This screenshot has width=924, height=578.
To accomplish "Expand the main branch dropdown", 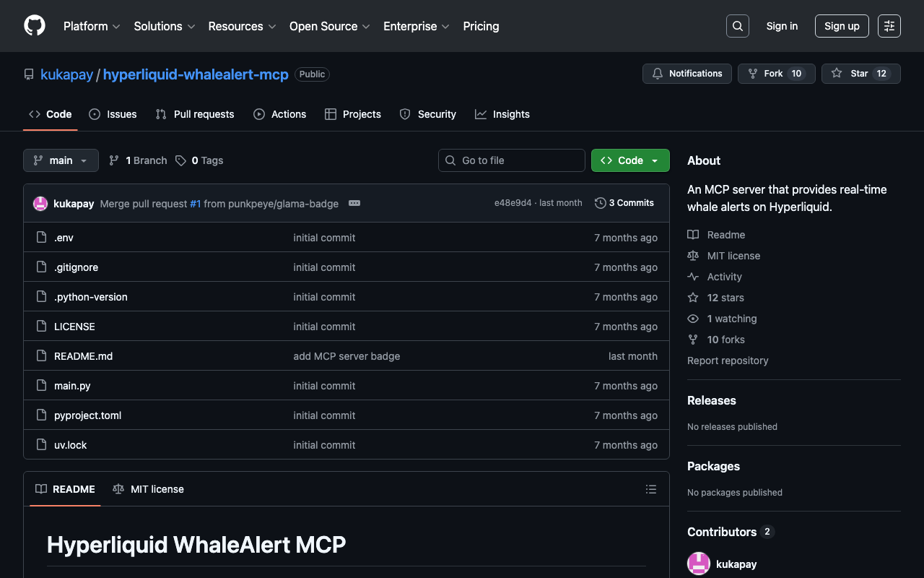I will (61, 160).
